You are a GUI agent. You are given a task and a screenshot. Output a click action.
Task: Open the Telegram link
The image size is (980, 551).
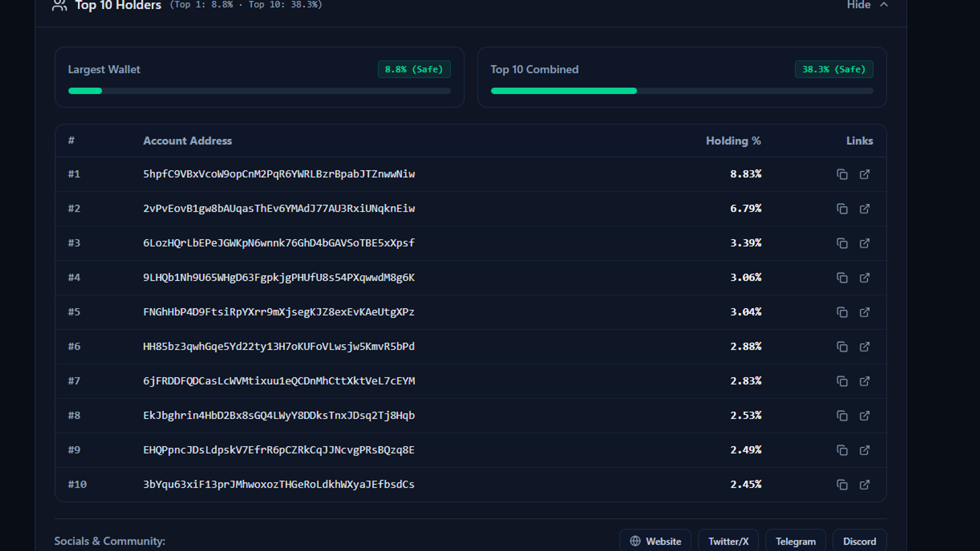tap(795, 541)
